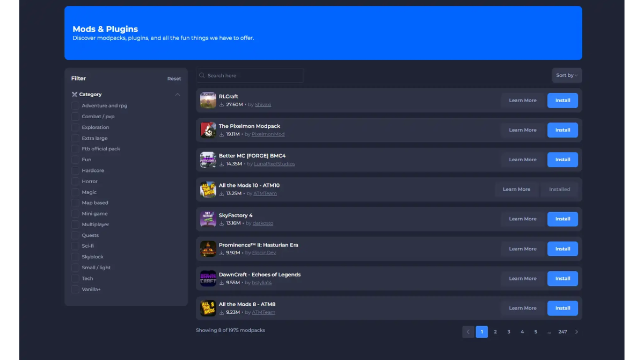Check the Adventure and rpg category
The width and height of the screenshot is (644, 360).
click(x=75, y=106)
